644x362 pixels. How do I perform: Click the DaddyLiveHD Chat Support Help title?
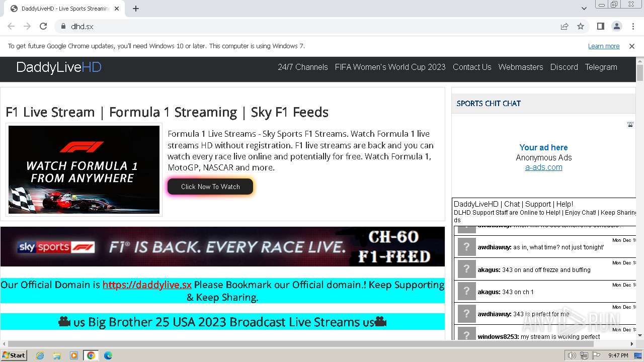513,204
